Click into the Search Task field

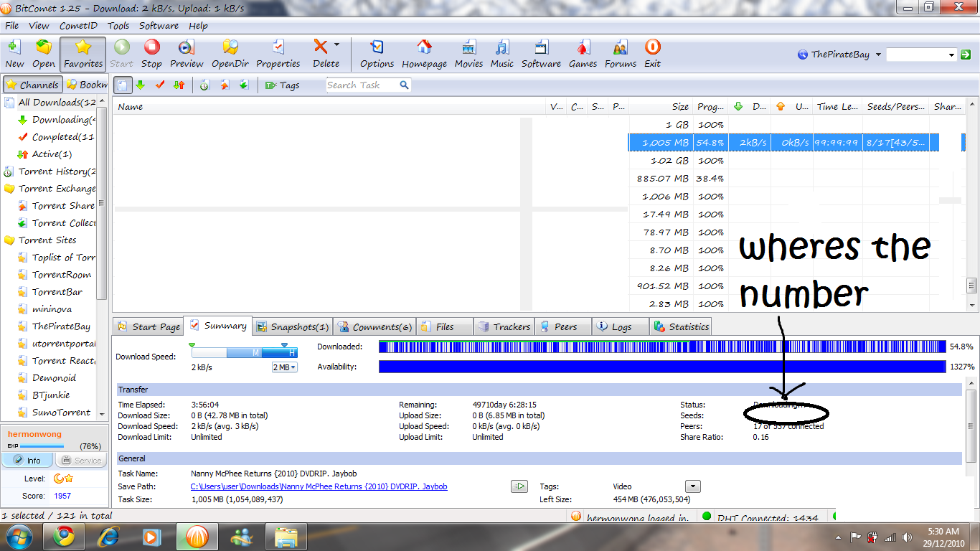(362, 85)
